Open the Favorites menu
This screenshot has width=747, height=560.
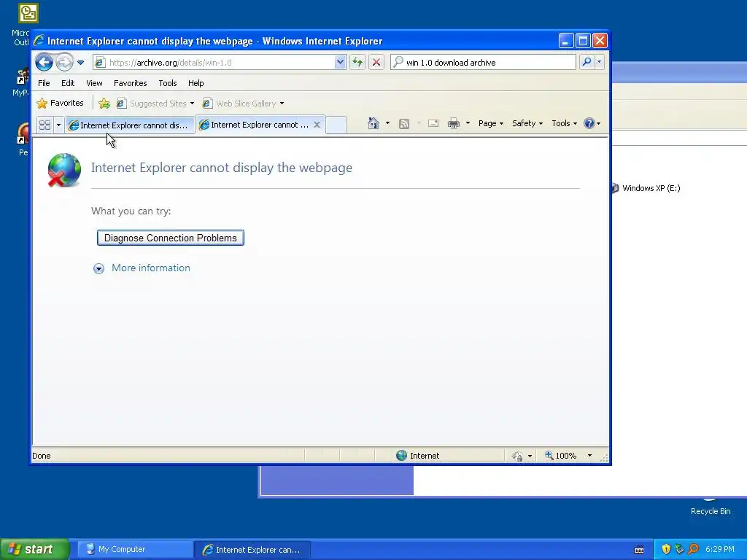point(130,83)
